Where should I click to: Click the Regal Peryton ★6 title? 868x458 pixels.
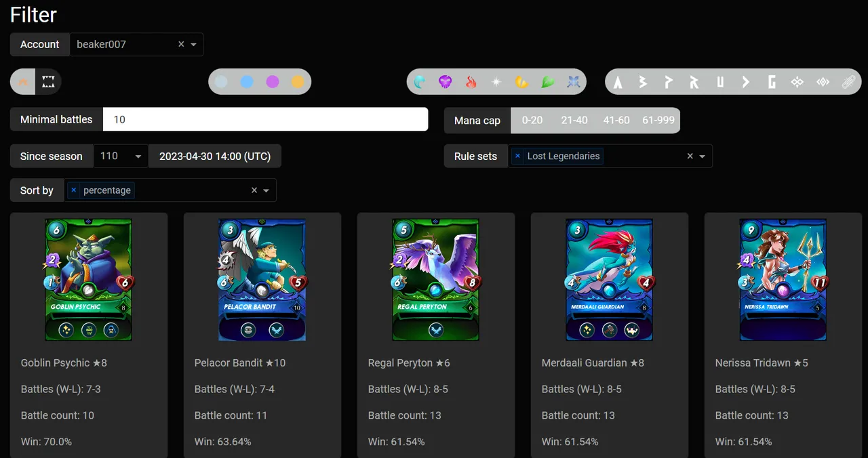(409, 363)
